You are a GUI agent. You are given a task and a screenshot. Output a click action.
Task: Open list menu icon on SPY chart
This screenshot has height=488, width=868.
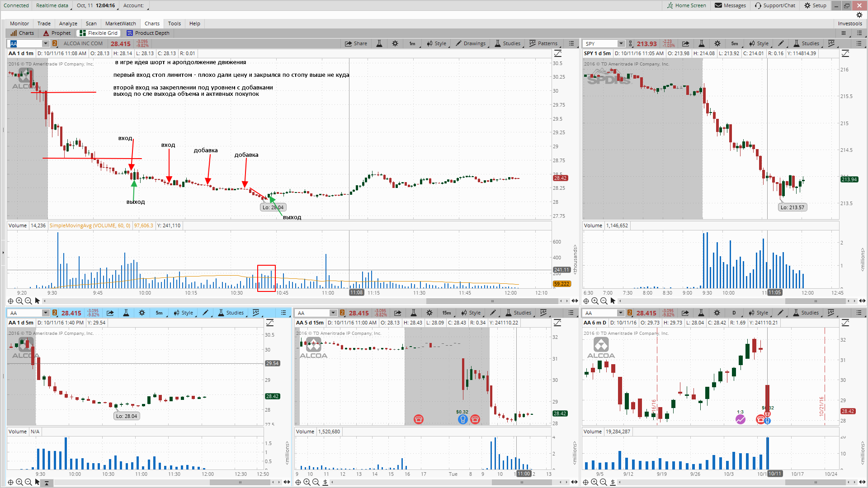(859, 43)
